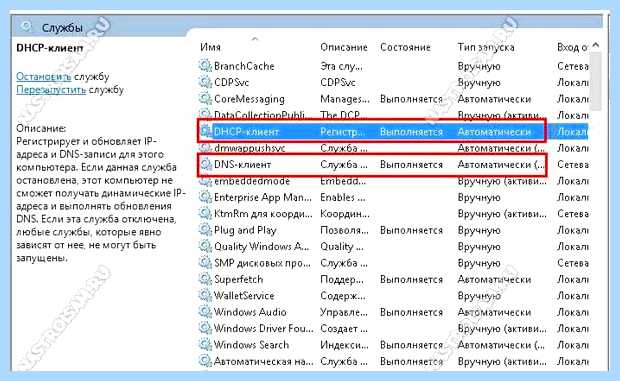
Task: Click the dmwappushsvc service gear icon
Action: coord(205,148)
